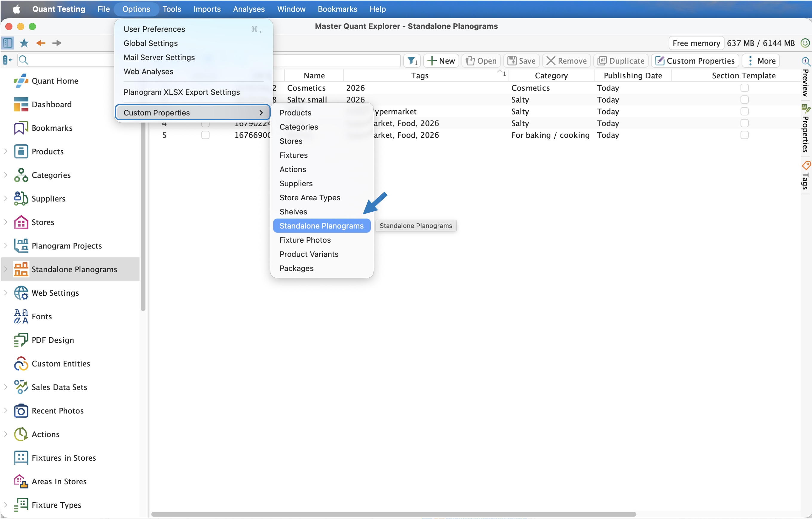
Task: Tick Section Template checkbox for baking/cooking row
Action: tap(744, 135)
